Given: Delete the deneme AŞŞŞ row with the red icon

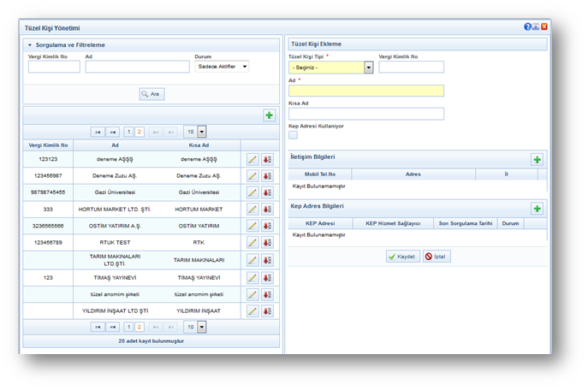Looking at the screenshot, I should click(267, 160).
